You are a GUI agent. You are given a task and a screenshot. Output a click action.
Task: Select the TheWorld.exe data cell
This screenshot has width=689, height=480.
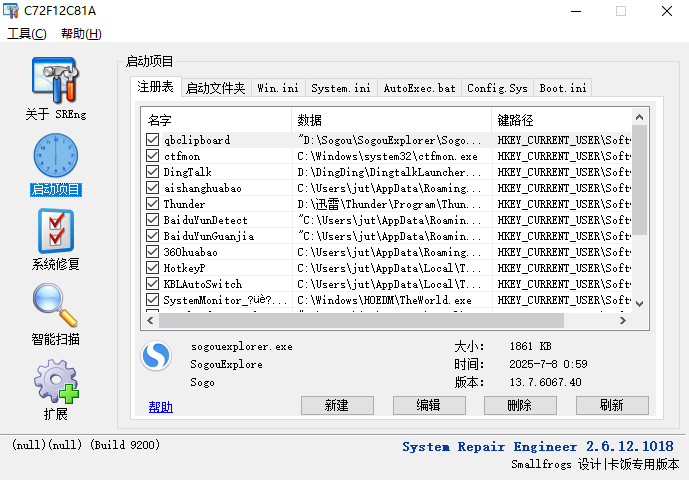[x=384, y=300]
